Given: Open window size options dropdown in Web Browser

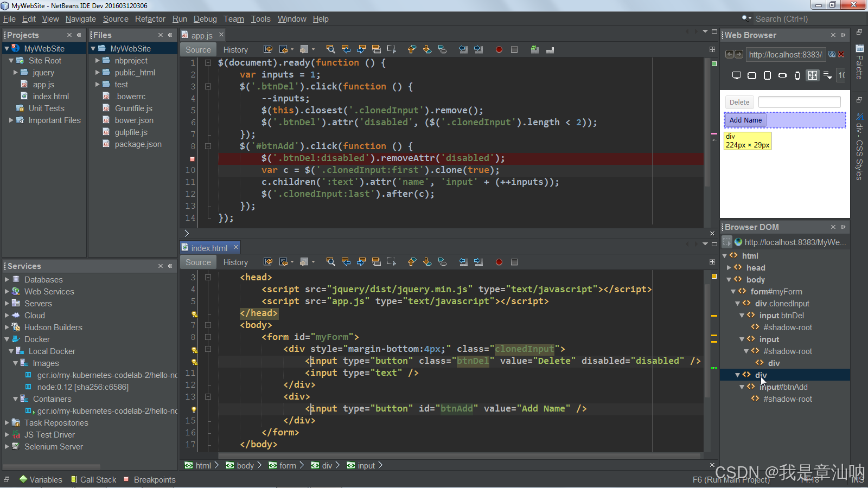Looking at the screenshot, I should point(827,75).
